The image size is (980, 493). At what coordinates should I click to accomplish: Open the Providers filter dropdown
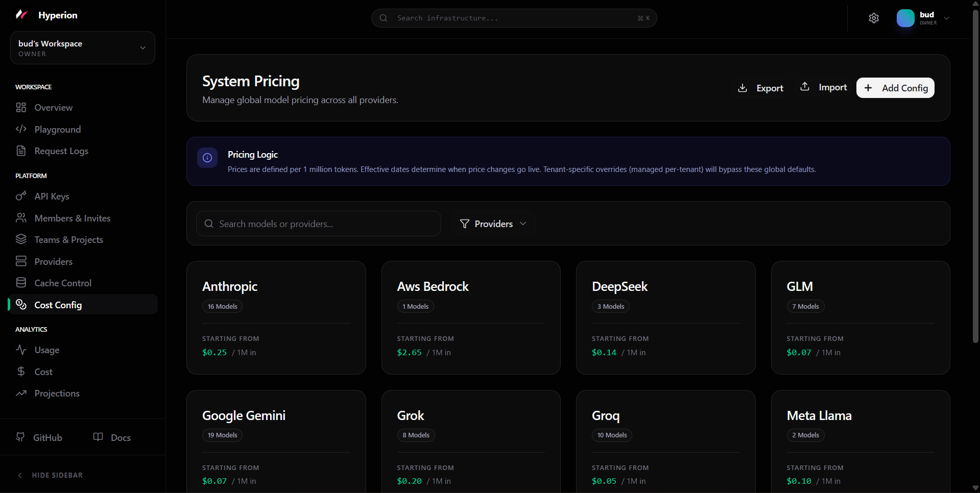[493, 224]
